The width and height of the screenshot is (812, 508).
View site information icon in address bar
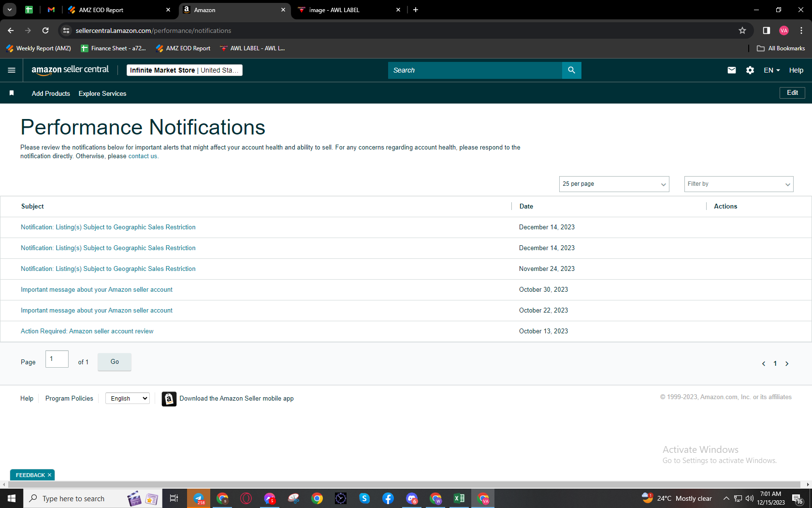[66, 30]
